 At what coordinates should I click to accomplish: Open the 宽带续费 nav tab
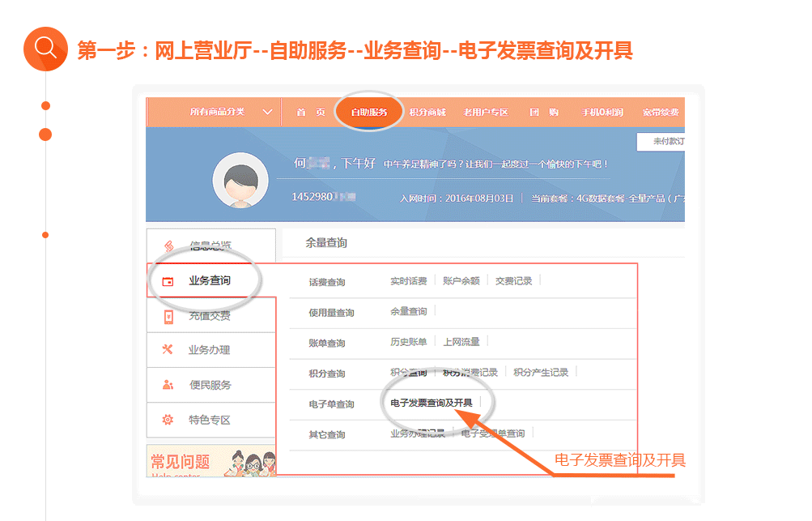661,112
